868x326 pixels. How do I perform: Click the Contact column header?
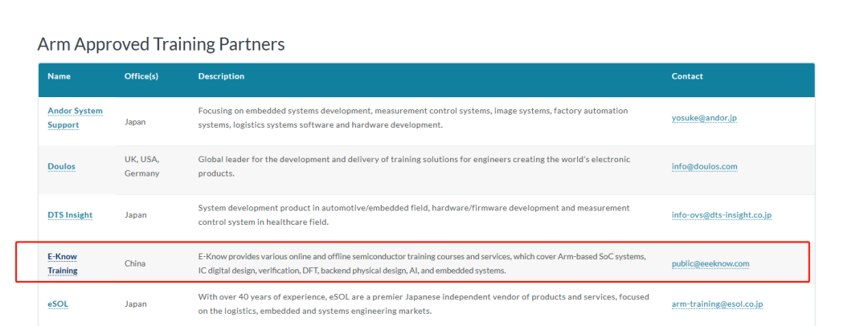point(687,76)
